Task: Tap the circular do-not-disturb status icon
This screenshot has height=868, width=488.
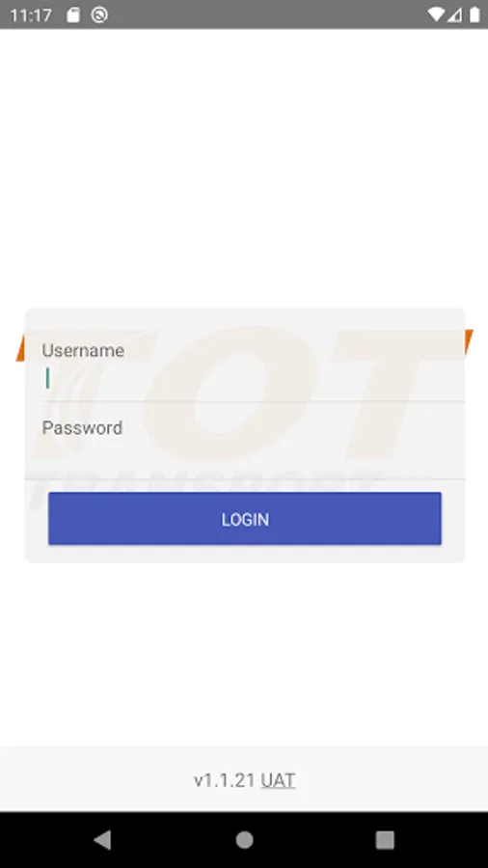Action: (x=99, y=14)
